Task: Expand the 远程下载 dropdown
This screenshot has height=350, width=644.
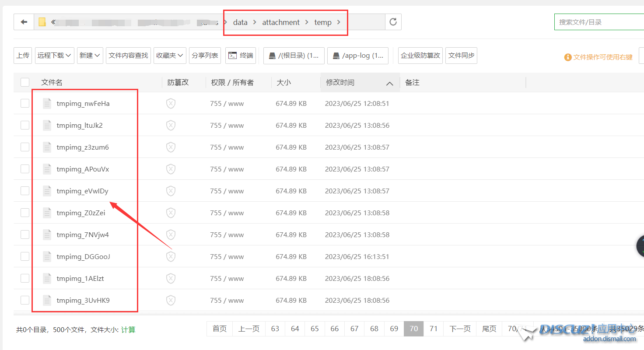Action: tap(55, 56)
